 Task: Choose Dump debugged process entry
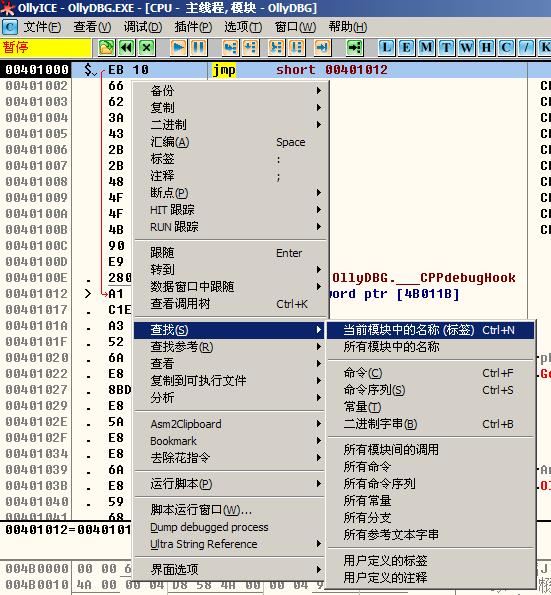click(229, 527)
